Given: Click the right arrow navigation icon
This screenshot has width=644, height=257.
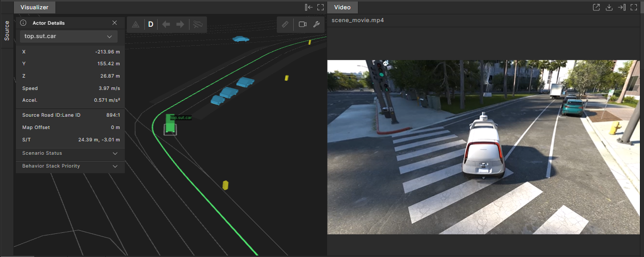Looking at the screenshot, I should [x=180, y=24].
